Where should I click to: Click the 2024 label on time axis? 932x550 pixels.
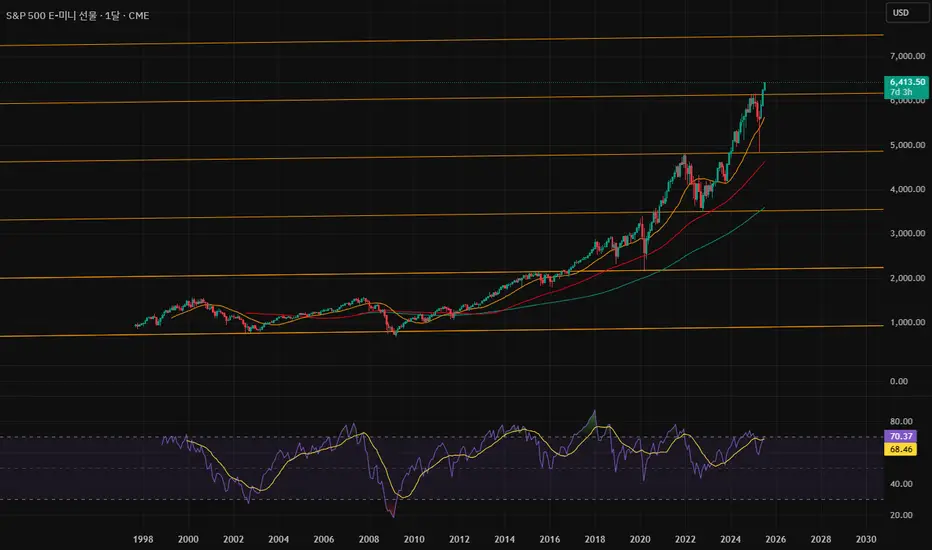pos(730,539)
